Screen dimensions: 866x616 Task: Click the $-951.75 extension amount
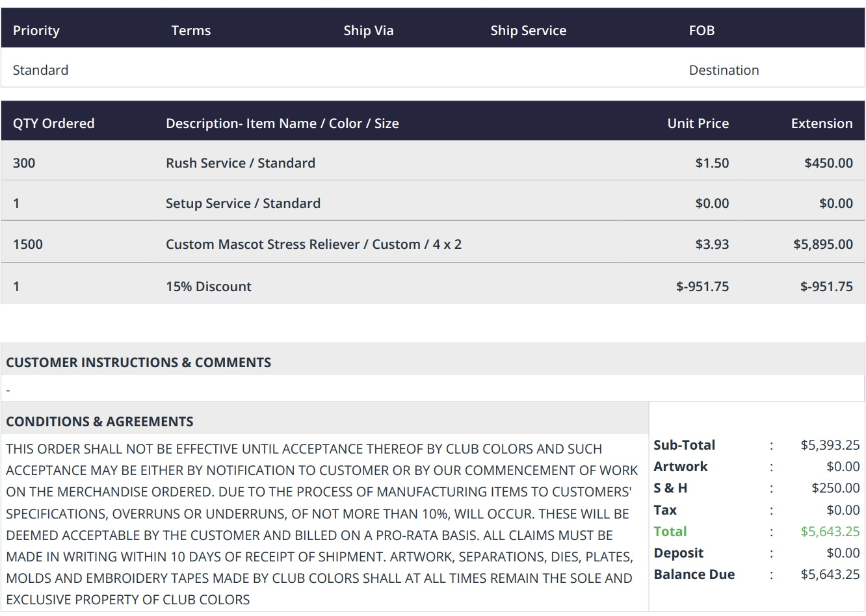click(826, 287)
